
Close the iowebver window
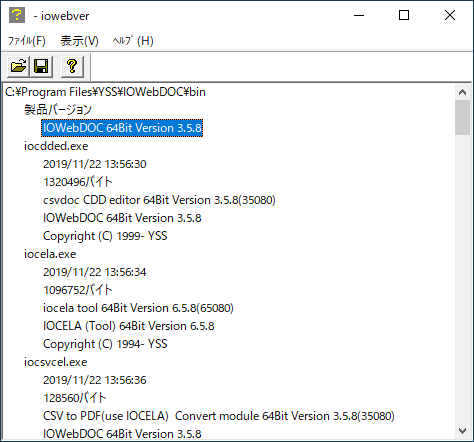pos(450,15)
